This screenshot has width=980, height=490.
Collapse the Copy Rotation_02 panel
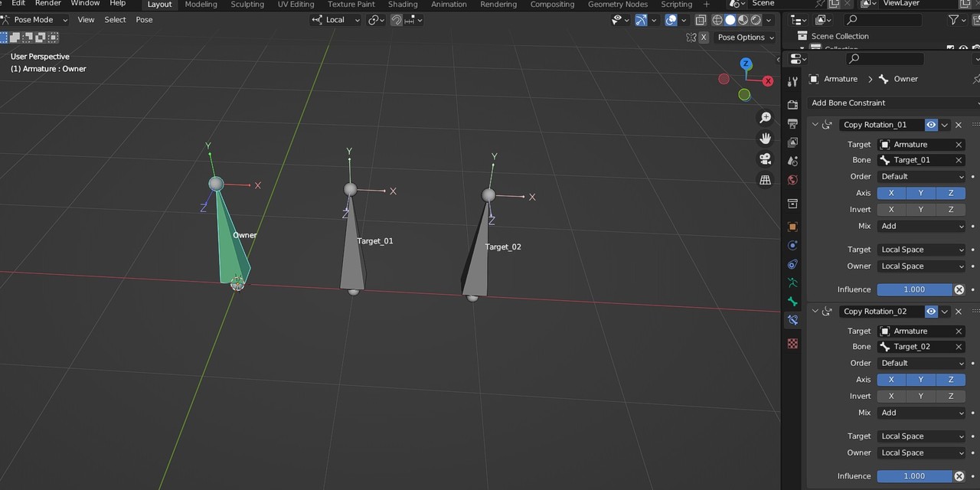click(815, 312)
